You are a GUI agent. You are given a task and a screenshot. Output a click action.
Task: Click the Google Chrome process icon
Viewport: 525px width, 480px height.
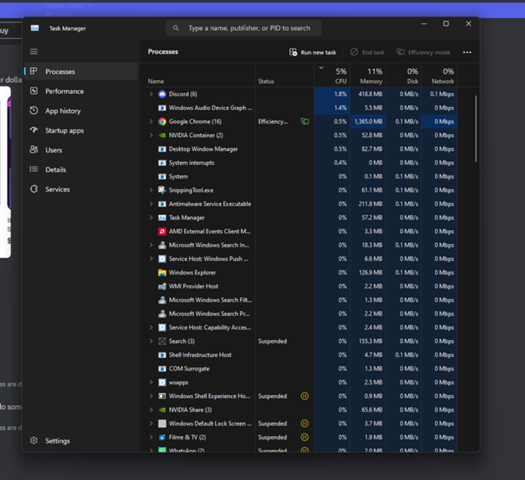pyautogui.click(x=162, y=122)
